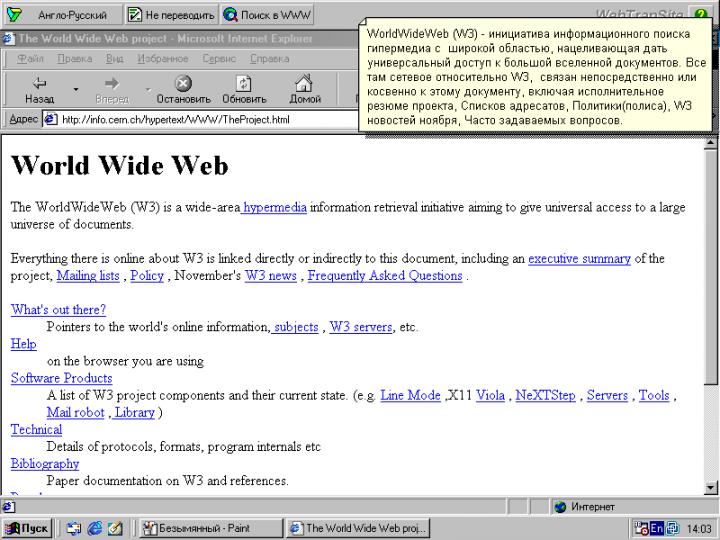Click the Refresh (Обновить) toolbar button
Viewport: 720px width, 540px height.
(x=244, y=90)
